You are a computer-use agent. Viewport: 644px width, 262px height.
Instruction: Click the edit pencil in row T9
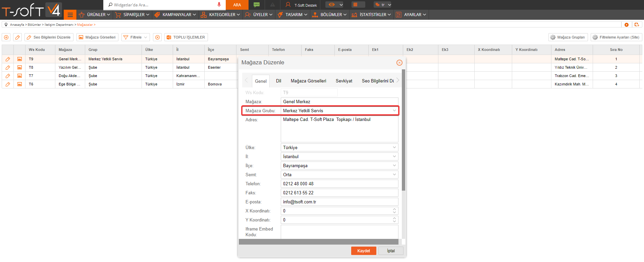[x=8, y=59]
